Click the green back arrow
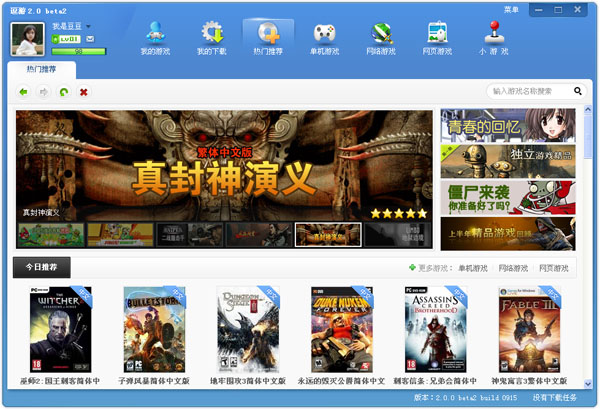The image size is (600, 410). pyautogui.click(x=23, y=92)
